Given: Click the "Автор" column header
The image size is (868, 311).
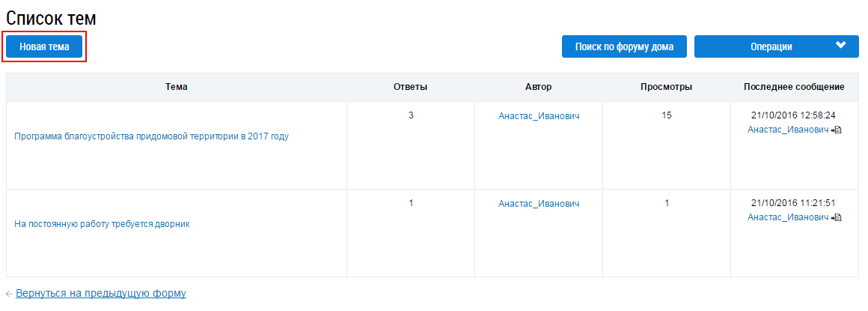Looking at the screenshot, I should 539,87.
